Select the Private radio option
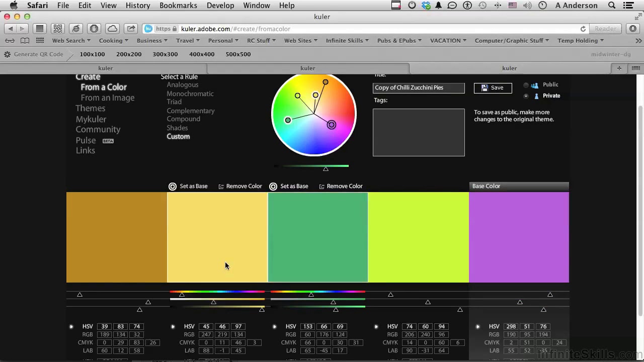 pos(526,96)
